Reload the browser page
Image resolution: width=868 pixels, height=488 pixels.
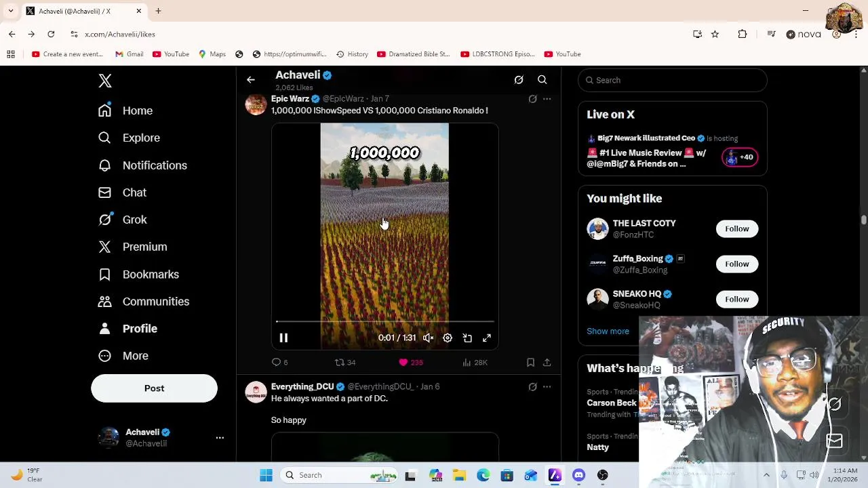(x=51, y=34)
